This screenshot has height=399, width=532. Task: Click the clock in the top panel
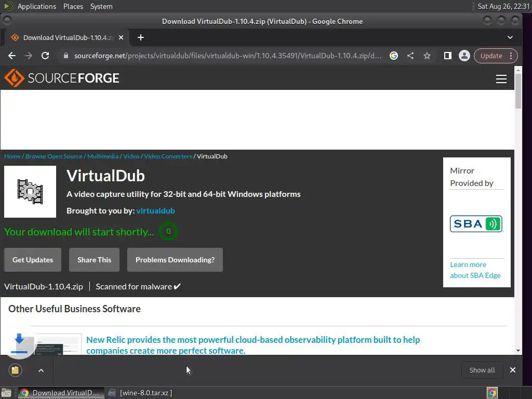[x=503, y=6]
